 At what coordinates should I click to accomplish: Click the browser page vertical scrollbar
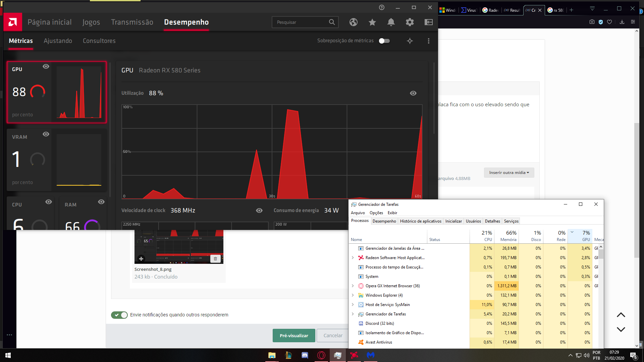[637, 190]
